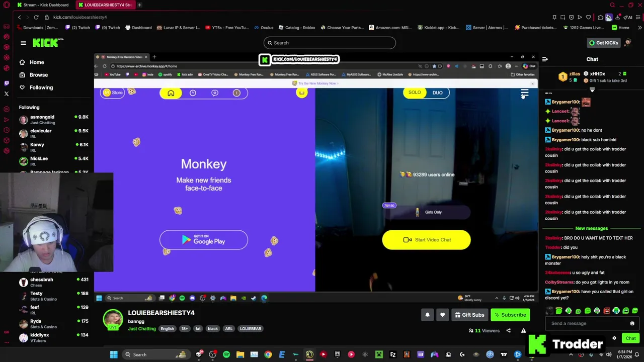Click the report warning triangle icon
The image size is (644, 362).
coord(523,331)
